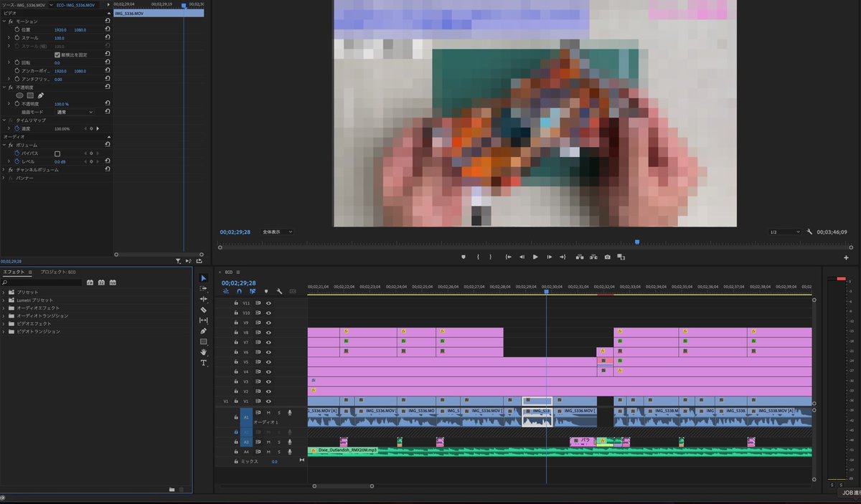Step back one frame
Viewport: 861px width, 504px height.
522,257
